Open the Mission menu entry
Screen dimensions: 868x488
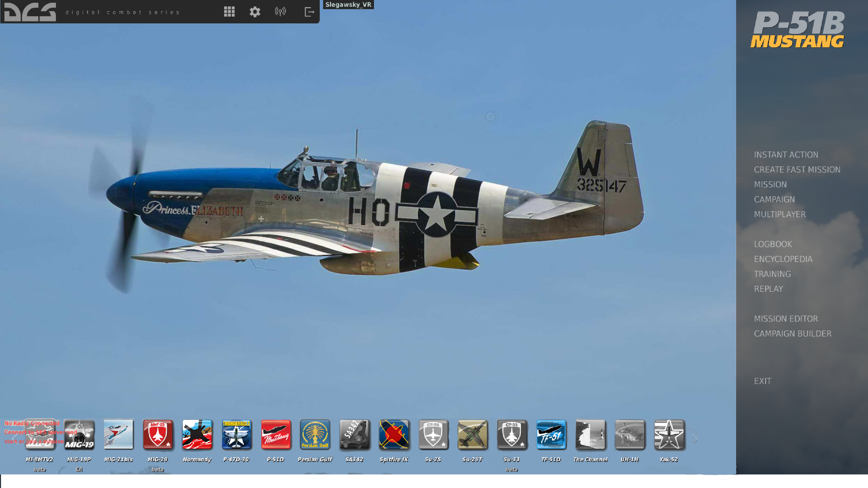point(770,185)
